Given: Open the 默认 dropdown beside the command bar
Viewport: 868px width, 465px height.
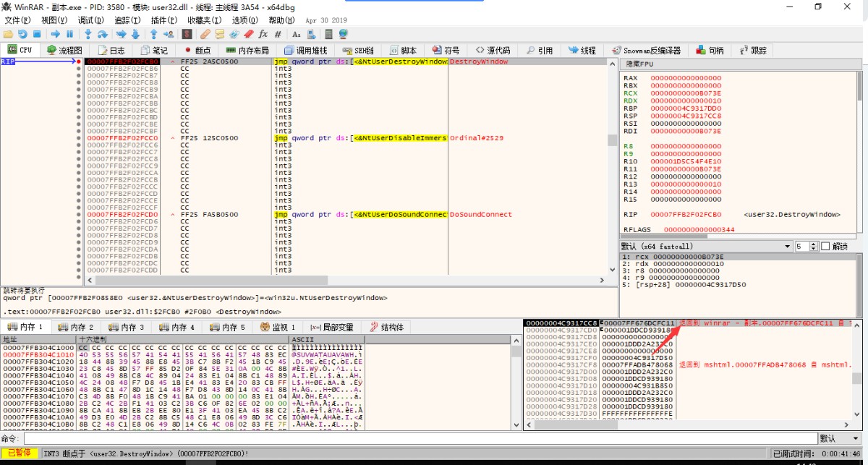Looking at the screenshot, I should click(x=839, y=438).
